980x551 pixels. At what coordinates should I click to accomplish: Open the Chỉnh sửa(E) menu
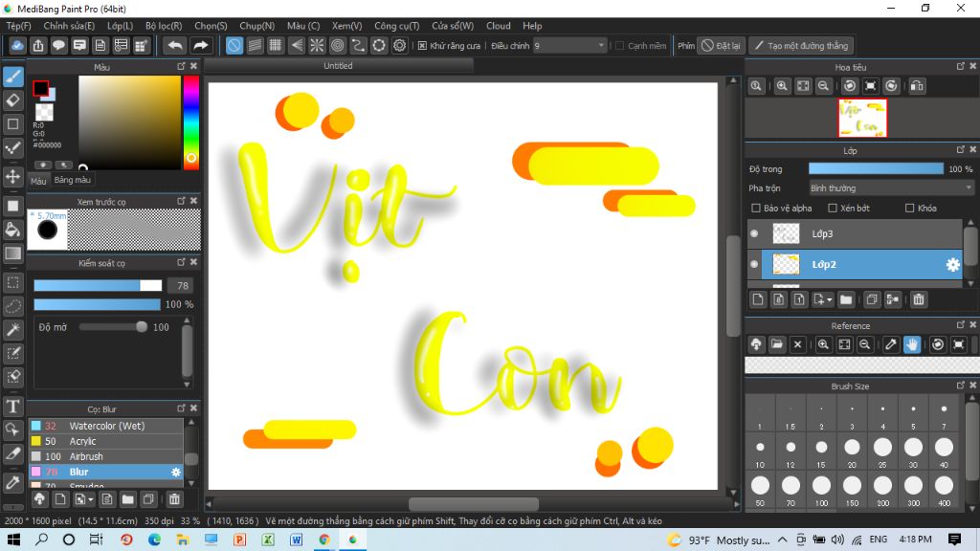tap(69, 26)
